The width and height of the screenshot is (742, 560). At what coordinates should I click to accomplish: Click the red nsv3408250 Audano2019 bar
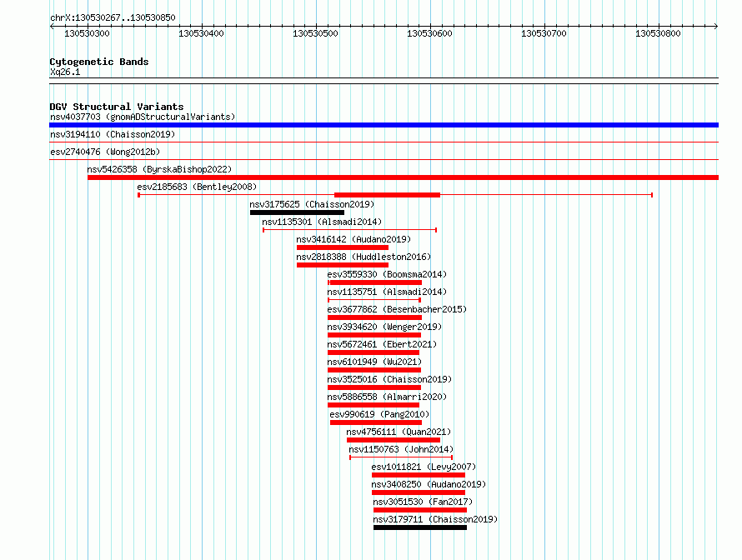tap(419, 492)
